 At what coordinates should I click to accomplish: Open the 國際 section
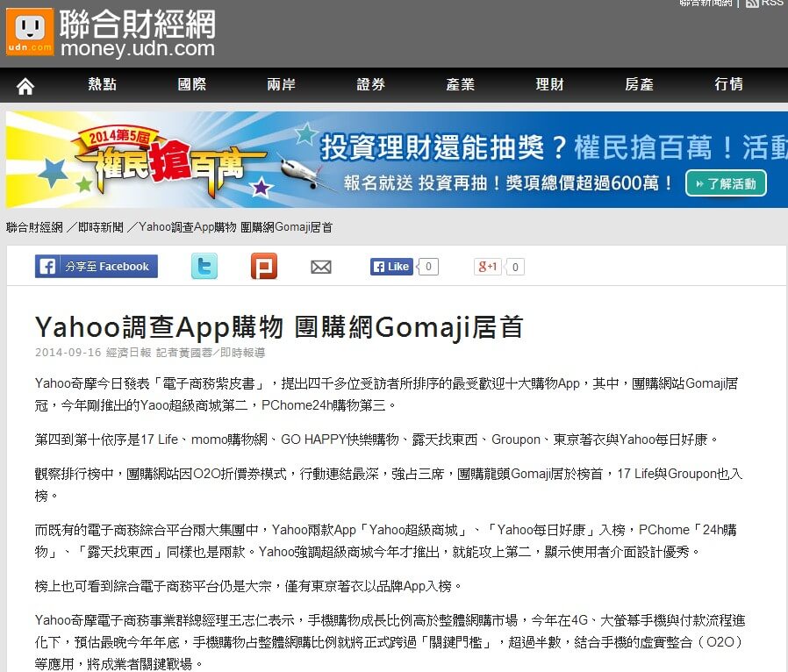pyautogui.click(x=192, y=84)
